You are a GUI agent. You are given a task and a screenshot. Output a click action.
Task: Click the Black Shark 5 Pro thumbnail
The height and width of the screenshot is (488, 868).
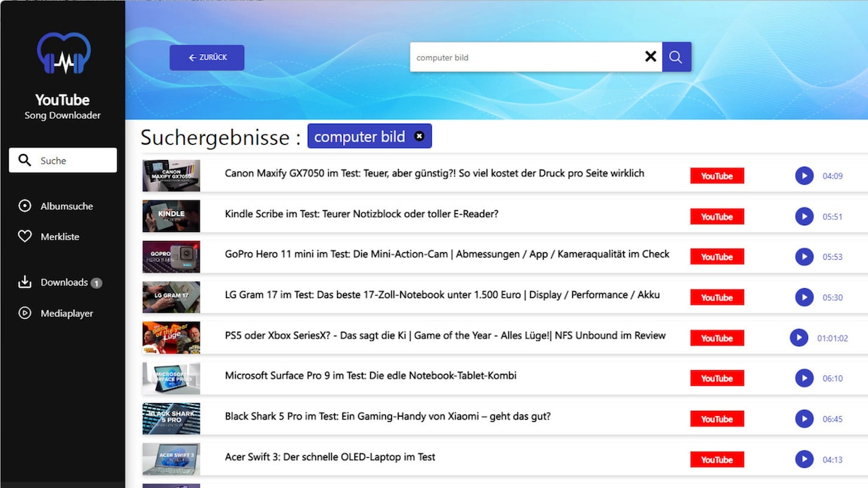click(171, 419)
